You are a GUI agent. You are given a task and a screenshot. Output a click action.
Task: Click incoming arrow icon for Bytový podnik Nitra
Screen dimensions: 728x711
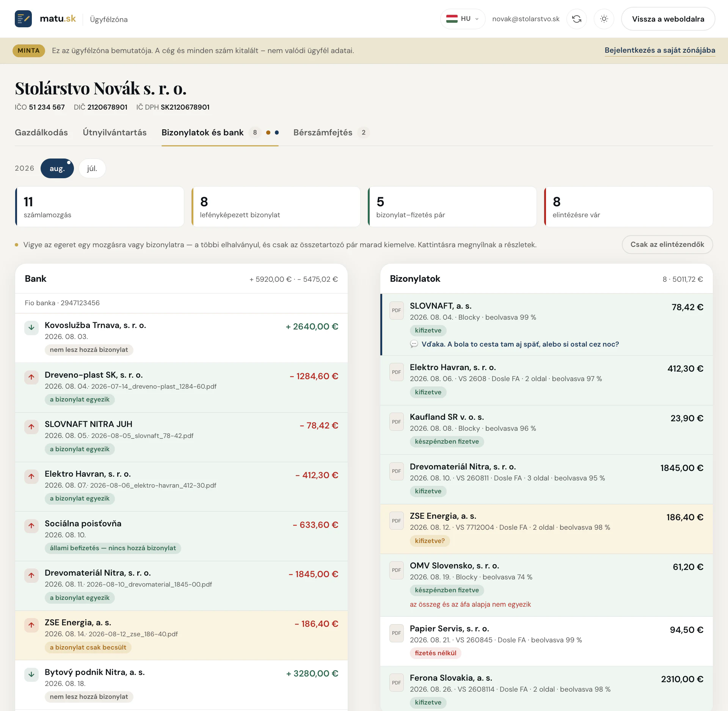(x=31, y=675)
